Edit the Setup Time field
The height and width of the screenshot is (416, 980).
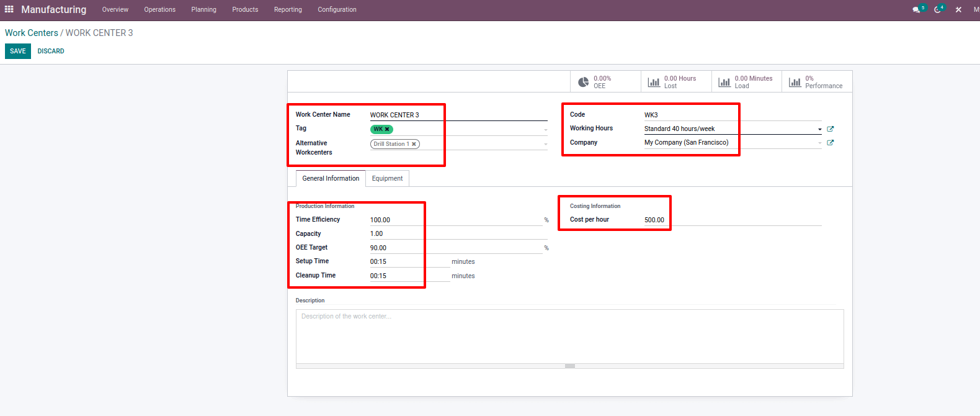click(410, 261)
